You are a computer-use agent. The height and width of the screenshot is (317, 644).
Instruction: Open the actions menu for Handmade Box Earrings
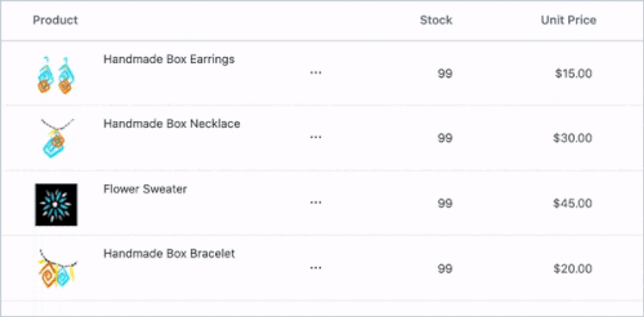[316, 73]
